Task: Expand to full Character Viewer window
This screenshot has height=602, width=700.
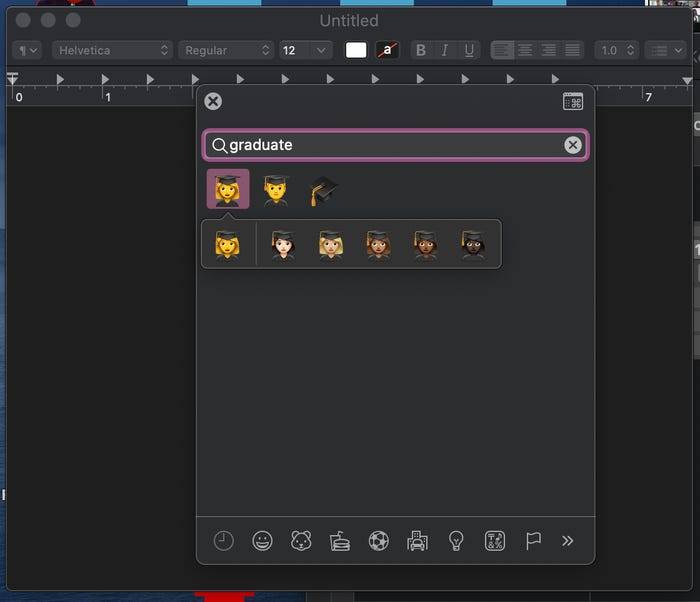Action: point(573,101)
